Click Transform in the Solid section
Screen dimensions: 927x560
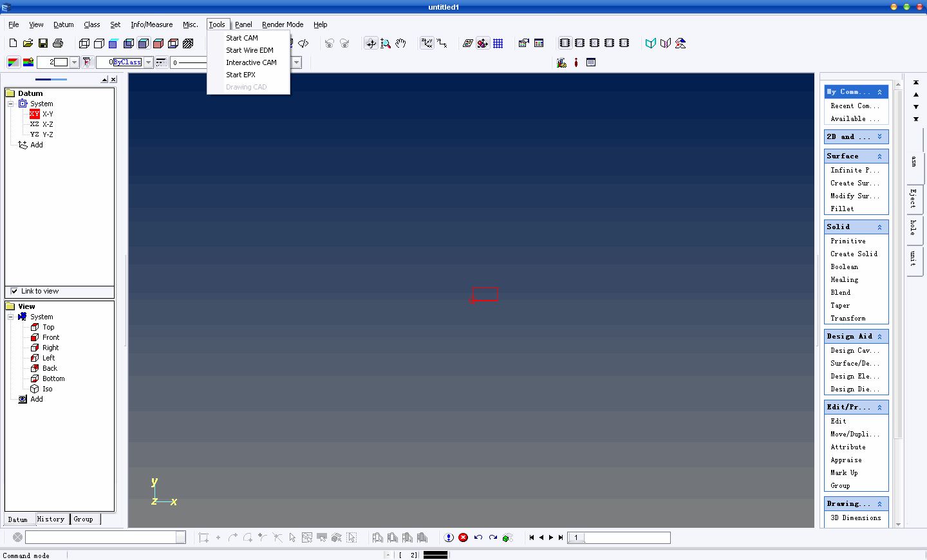click(848, 318)
